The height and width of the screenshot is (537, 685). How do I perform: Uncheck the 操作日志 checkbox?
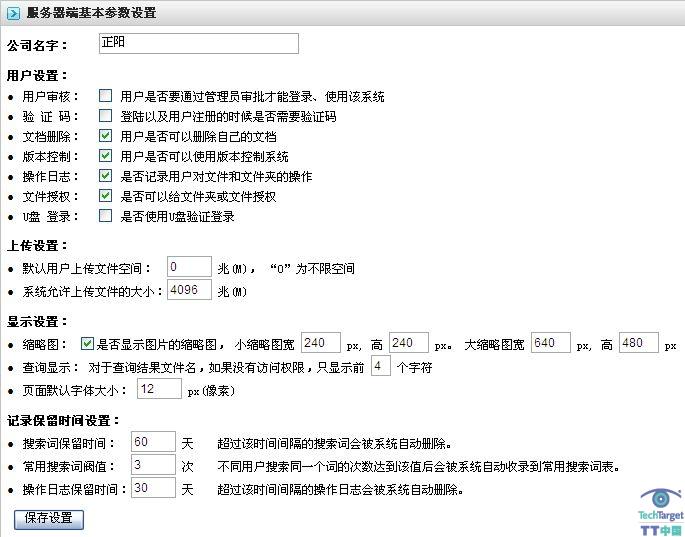pos(105,176)
